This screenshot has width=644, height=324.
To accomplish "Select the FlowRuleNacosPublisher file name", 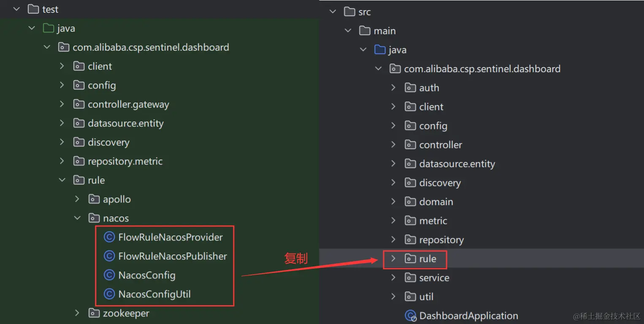I will [x=173, y=256].
